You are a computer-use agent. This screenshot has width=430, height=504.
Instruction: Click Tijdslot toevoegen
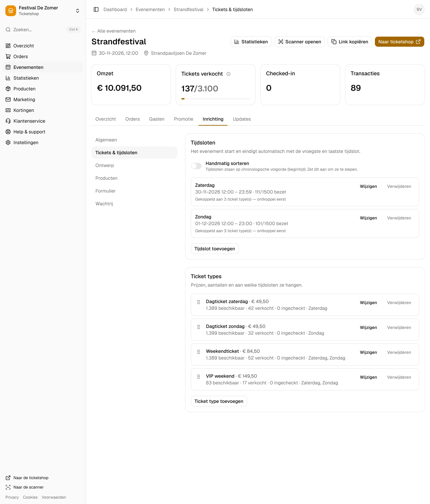click(x=214, y=249)
